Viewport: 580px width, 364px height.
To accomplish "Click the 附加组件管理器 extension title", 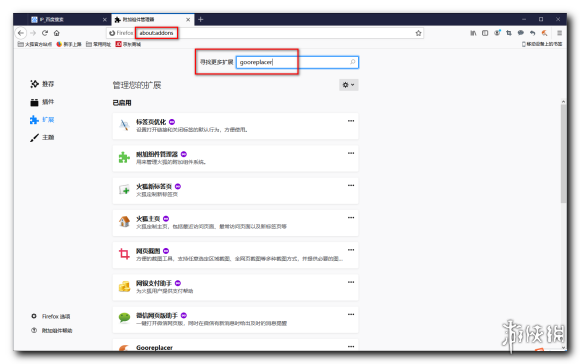I will (157, 154).
